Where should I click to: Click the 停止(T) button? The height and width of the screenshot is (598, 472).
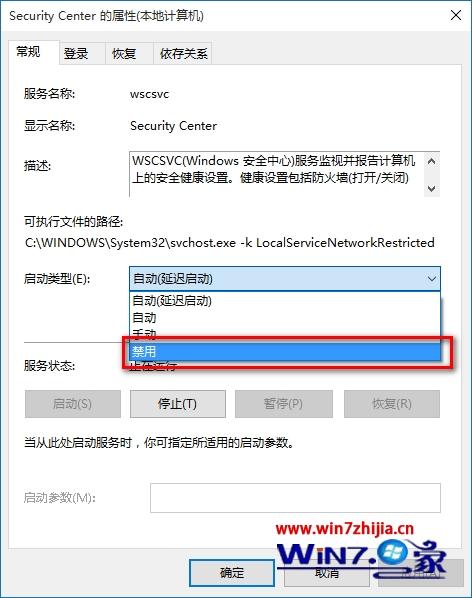[178, 403]
